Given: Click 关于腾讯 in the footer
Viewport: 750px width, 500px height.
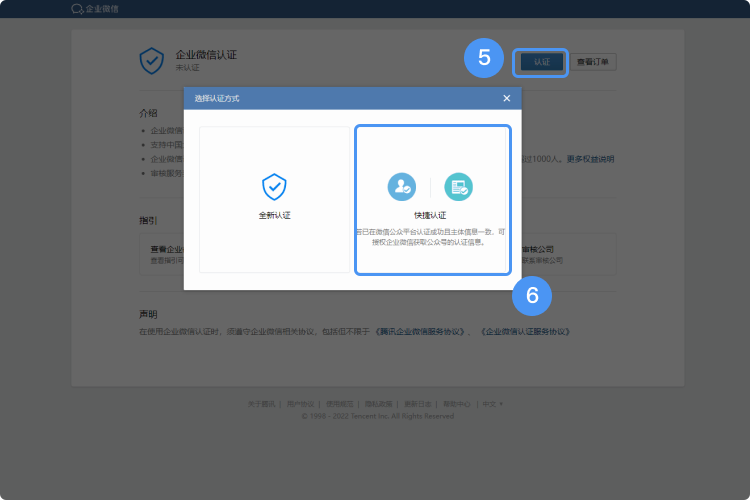Looking at the screenshot, I should 261,404.
